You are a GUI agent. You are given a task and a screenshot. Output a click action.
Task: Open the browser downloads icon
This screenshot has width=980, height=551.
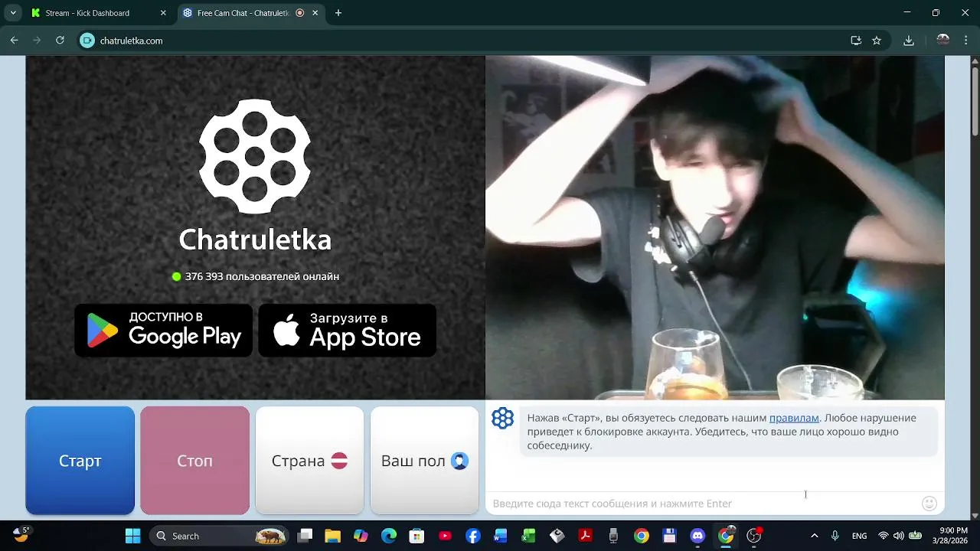pyautogui.click(x=909, y=41)
